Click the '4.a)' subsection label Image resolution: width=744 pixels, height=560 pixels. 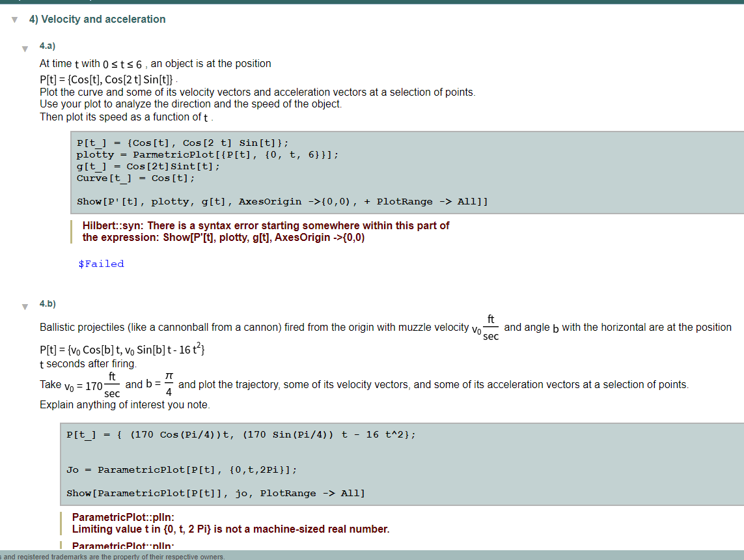click(48, 46)
